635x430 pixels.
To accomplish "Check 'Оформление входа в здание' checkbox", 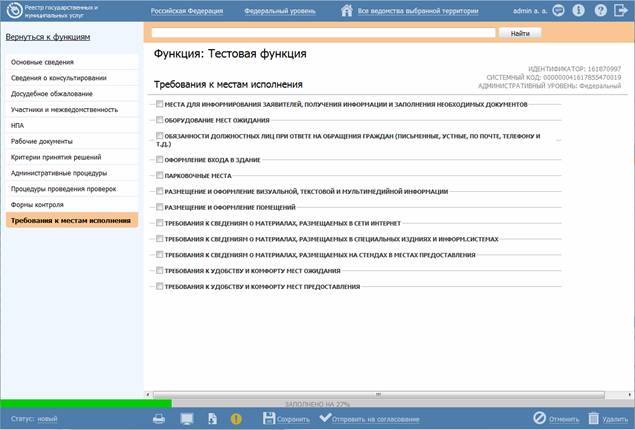I will pyautogui.click(x=160, y=160).
